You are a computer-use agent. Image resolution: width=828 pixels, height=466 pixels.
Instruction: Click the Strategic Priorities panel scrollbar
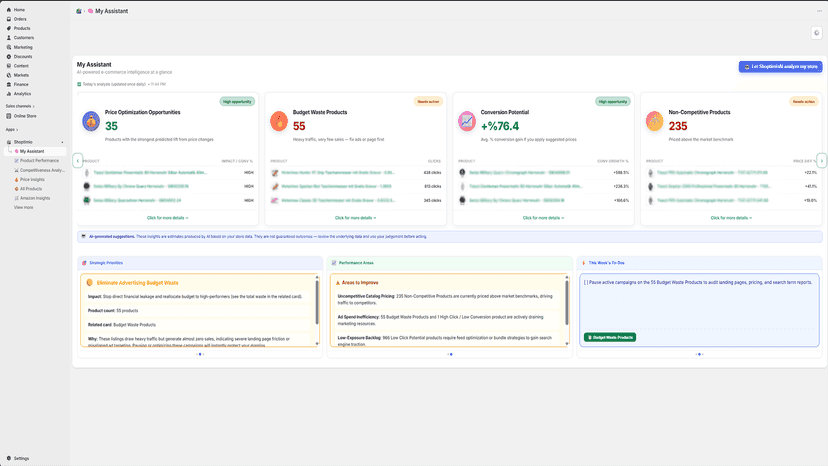(x=317, y=302)
